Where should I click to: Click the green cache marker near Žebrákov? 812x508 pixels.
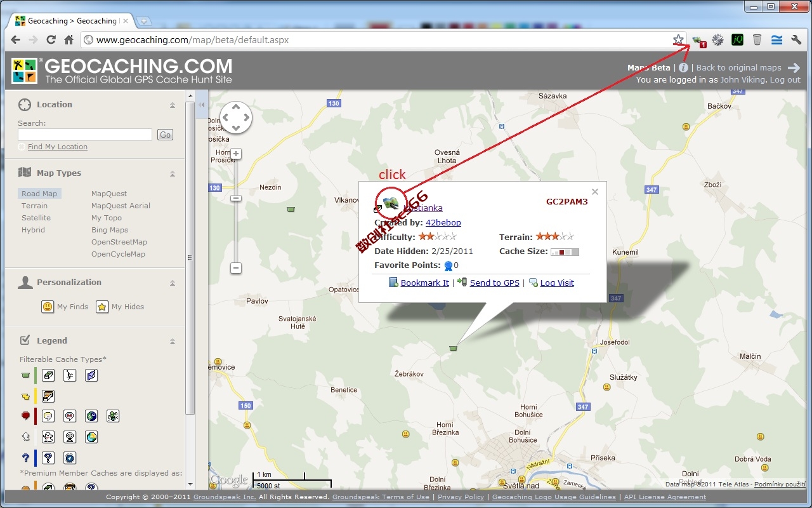(453, 348)
